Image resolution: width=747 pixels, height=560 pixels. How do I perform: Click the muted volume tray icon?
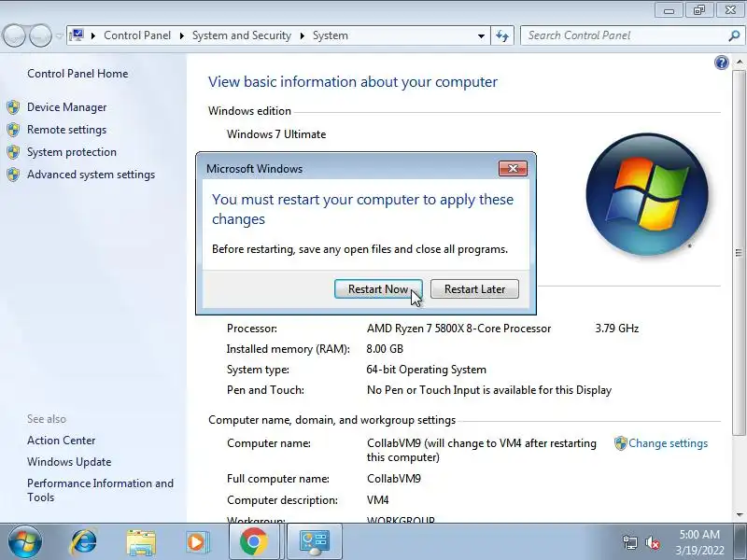click(652, 542)
